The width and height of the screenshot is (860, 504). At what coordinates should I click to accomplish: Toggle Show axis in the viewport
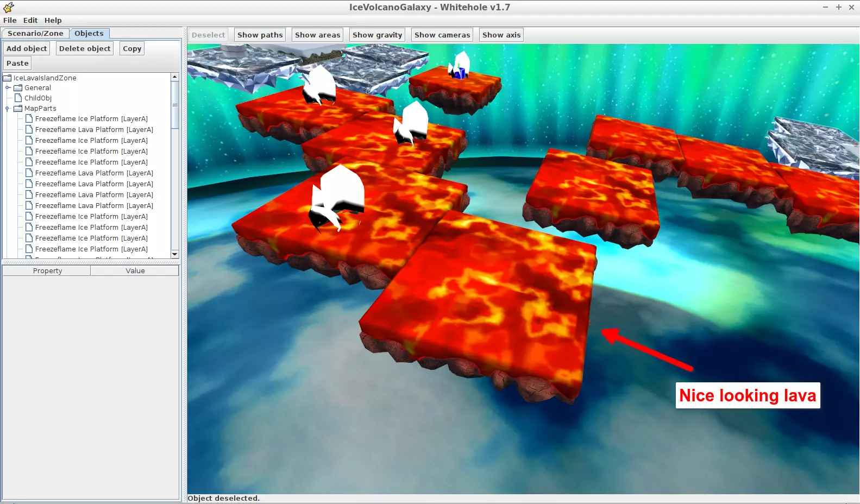coord(501,35)
